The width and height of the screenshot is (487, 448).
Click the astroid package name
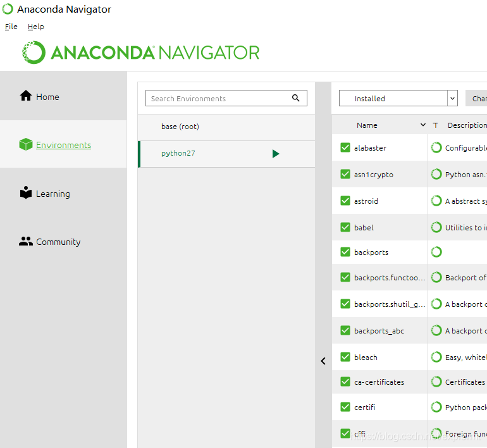point(366,201)
